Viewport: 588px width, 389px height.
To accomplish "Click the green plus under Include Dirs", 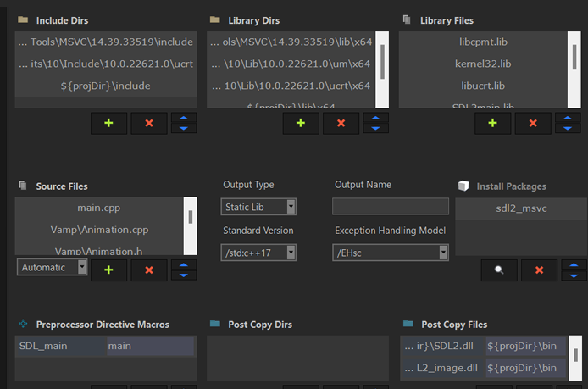I will click(x=109, y=123).
